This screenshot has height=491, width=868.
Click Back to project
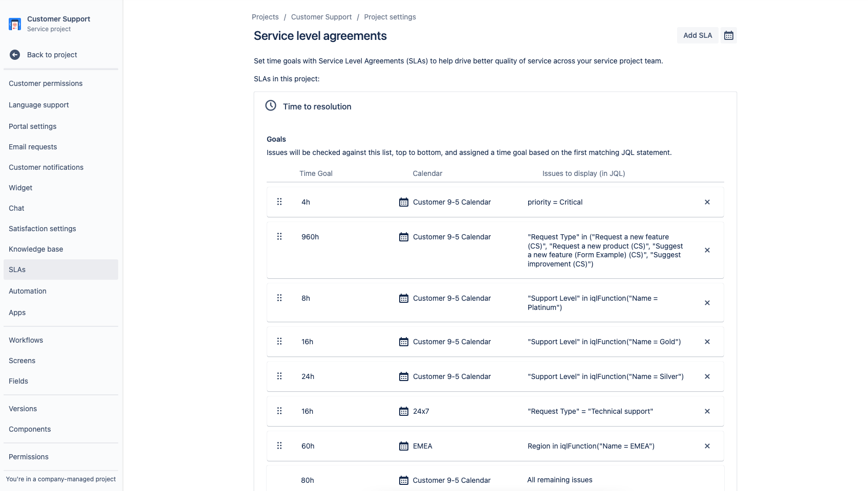51,54
